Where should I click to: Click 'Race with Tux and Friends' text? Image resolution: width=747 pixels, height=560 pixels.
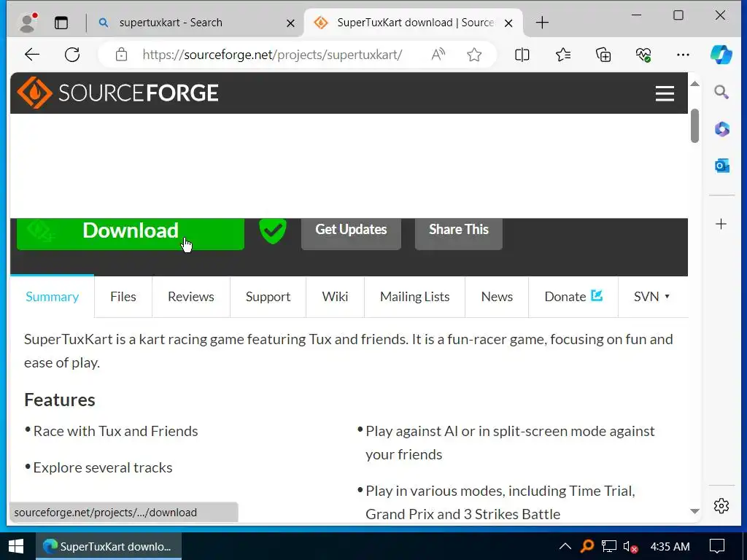[x=115, y=431]
